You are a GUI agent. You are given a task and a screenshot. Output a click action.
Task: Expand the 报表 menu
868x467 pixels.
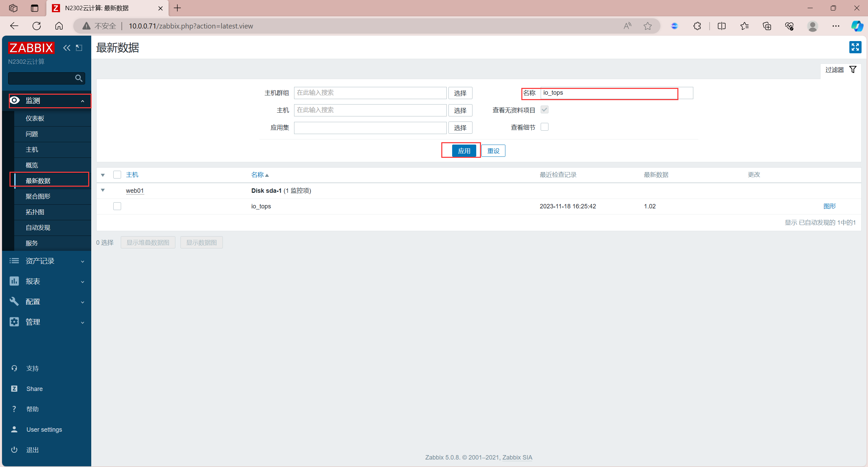(47, 281)
